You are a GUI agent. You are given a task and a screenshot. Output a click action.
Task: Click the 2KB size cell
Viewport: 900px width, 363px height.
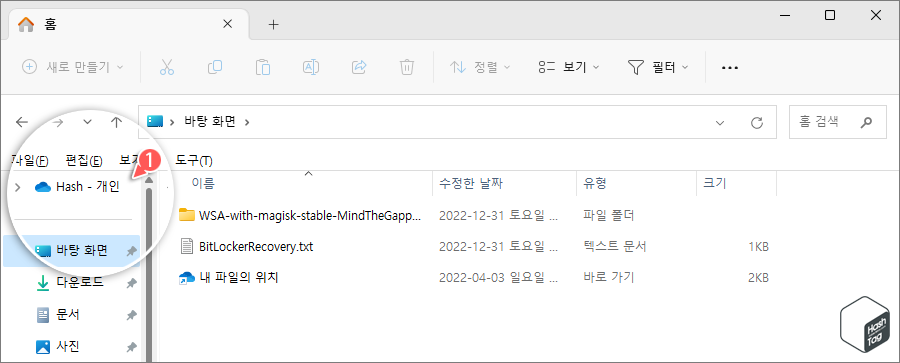pos(758,278)
